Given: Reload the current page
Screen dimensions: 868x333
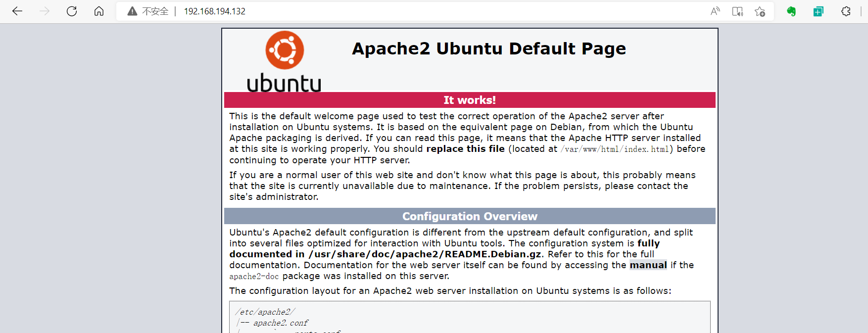Looking at the screenshot, I should point(72,11).
